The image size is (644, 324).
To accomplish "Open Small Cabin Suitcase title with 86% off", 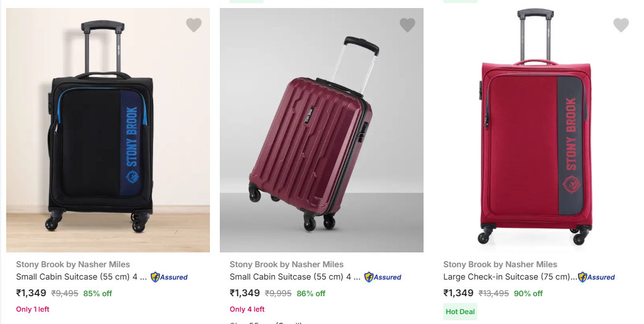I will 295,277.
